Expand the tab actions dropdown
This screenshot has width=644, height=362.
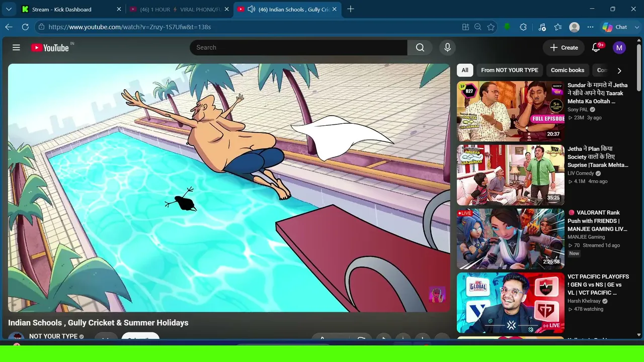point(9,9)
